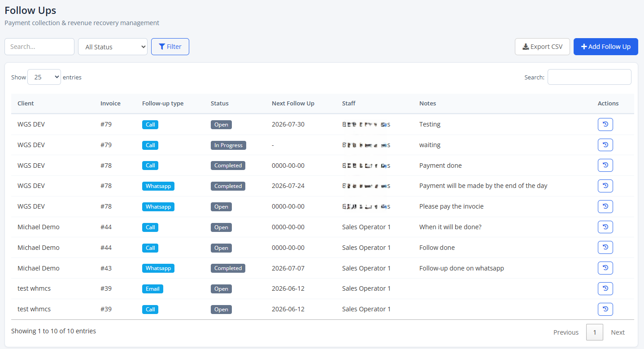Screen dimensions: 644x349
Task: Click Call badge in the 'Follow done' row
Action: (x=150, y=248)
